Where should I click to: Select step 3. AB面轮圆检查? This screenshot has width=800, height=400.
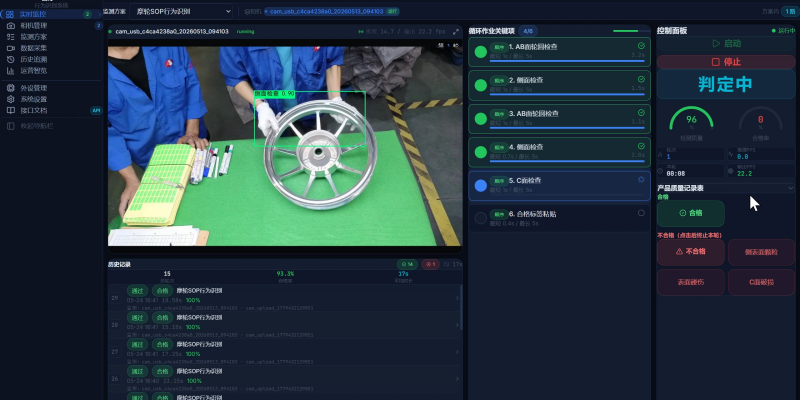(x=559, y=118)
